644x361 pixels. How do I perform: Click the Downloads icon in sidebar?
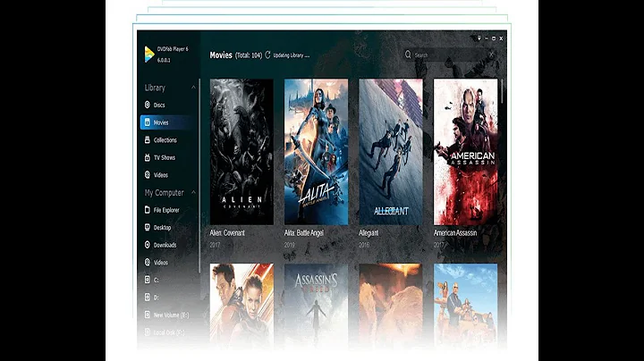coord(147,245)
